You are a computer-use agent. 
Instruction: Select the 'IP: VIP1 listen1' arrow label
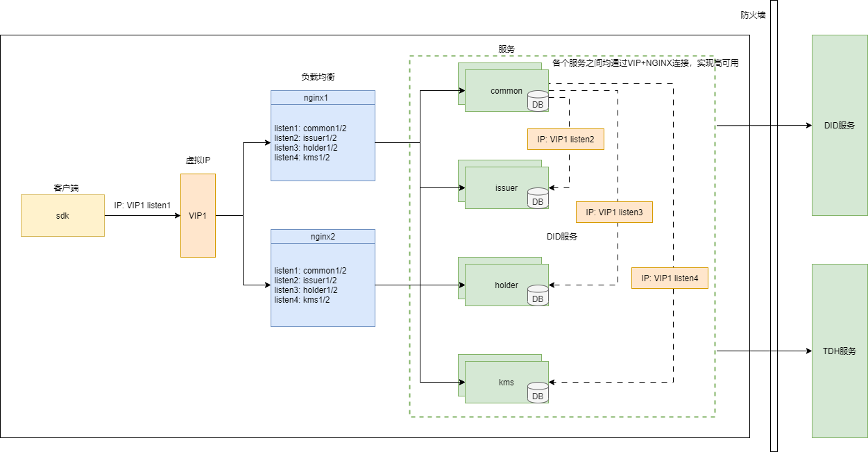click(142, 206)
